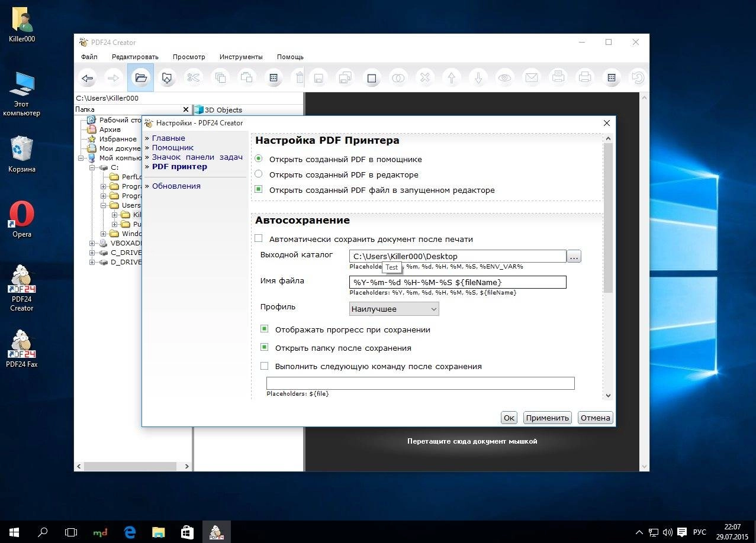Switch to Обновления settings section
This screenshot has width=756, height=543.
(176, 186)
